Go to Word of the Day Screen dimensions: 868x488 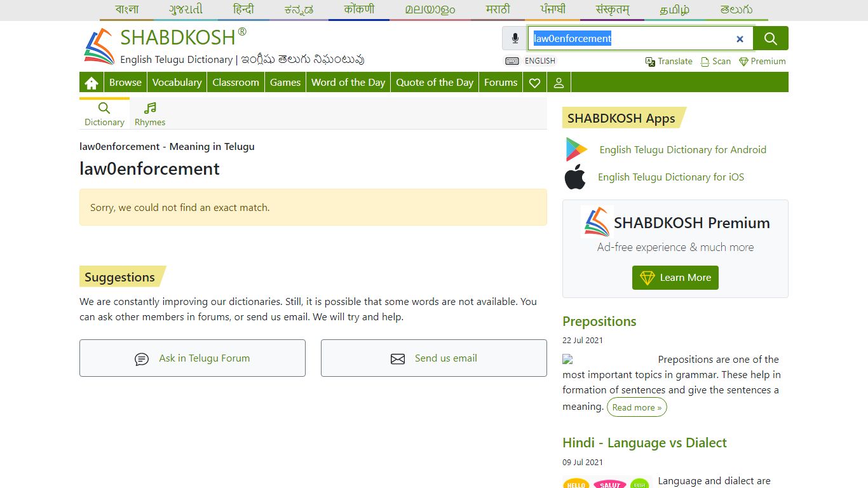348,83
